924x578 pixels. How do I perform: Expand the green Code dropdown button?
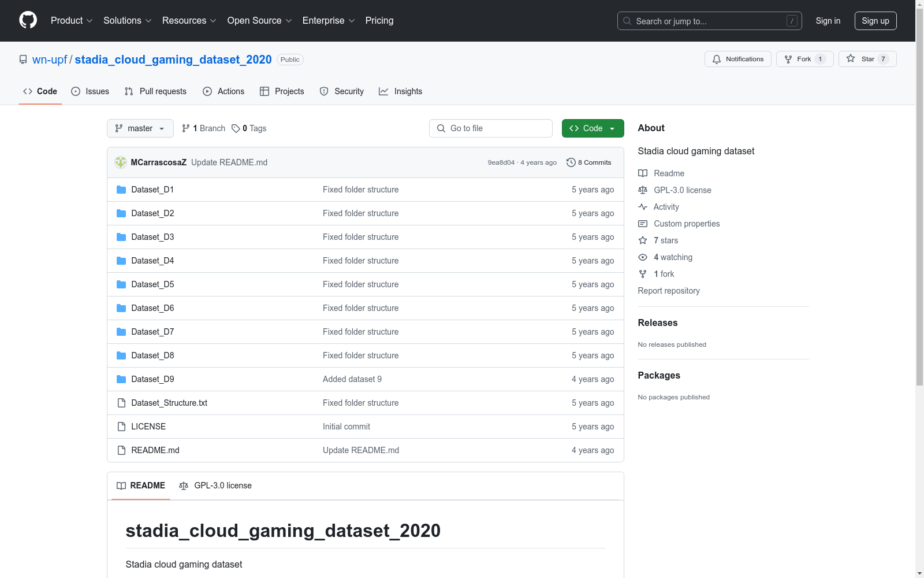point(593,128)
